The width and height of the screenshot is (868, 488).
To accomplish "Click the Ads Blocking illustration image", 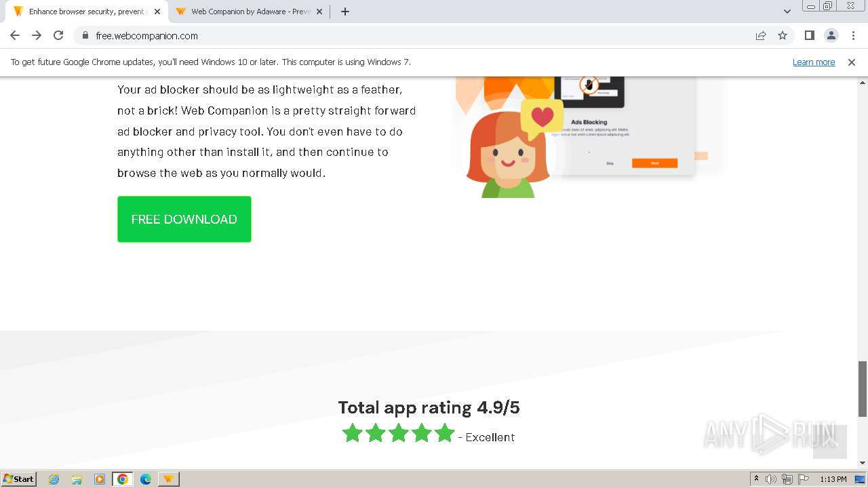I will (587, 137).
